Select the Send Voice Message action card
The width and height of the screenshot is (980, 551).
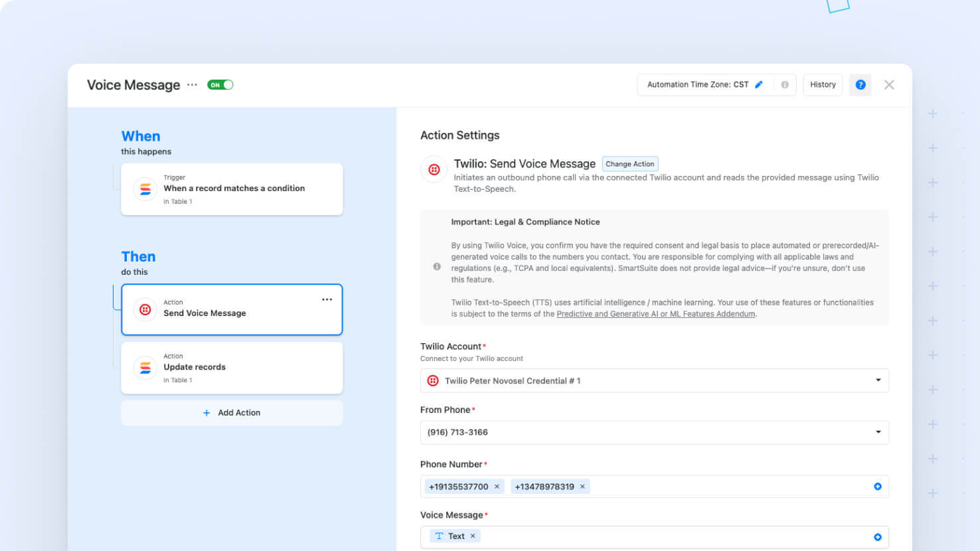click(x=232, y=309)
